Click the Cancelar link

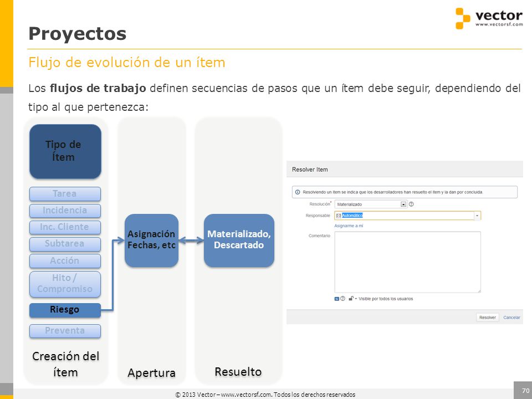click(511, 318)
